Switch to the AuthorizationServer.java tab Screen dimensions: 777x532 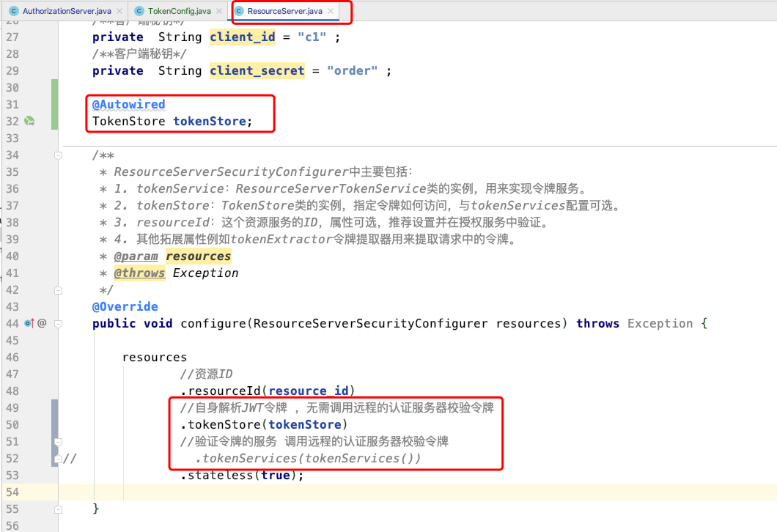66,12
